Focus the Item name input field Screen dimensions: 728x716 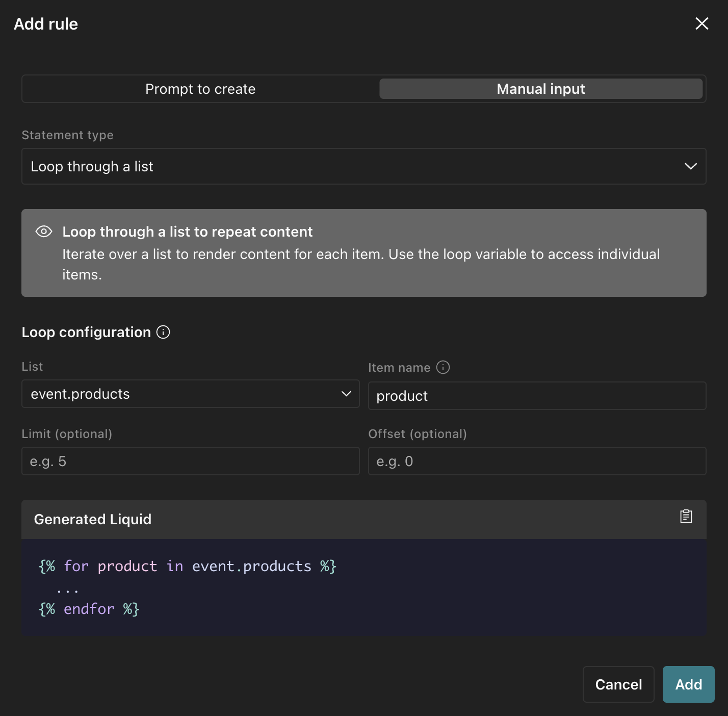pos(537,396)
